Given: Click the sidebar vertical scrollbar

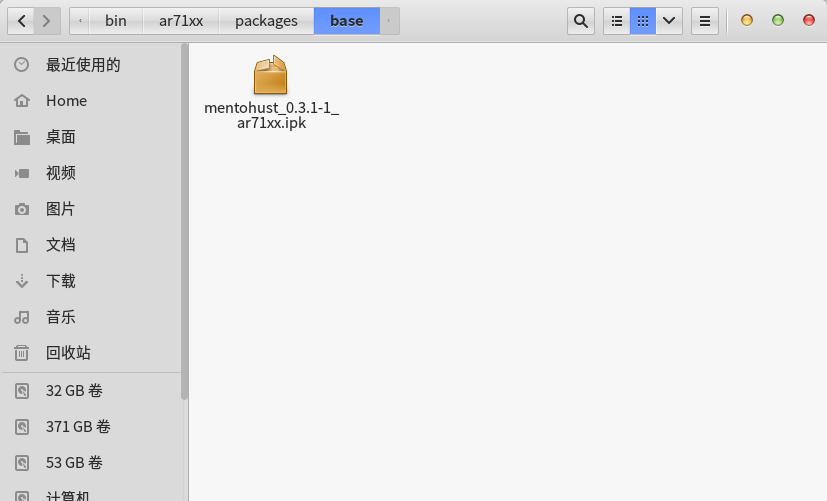Looking at the screenshot, I should click(x=184, y=221).
